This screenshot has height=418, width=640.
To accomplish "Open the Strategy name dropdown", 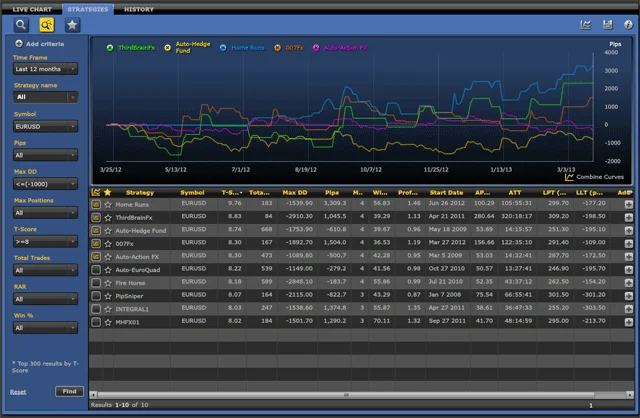I will coord(45,97).
